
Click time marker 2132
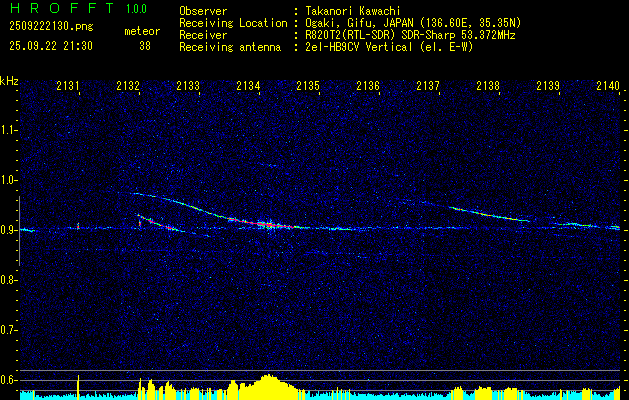[x=128, y=85]
